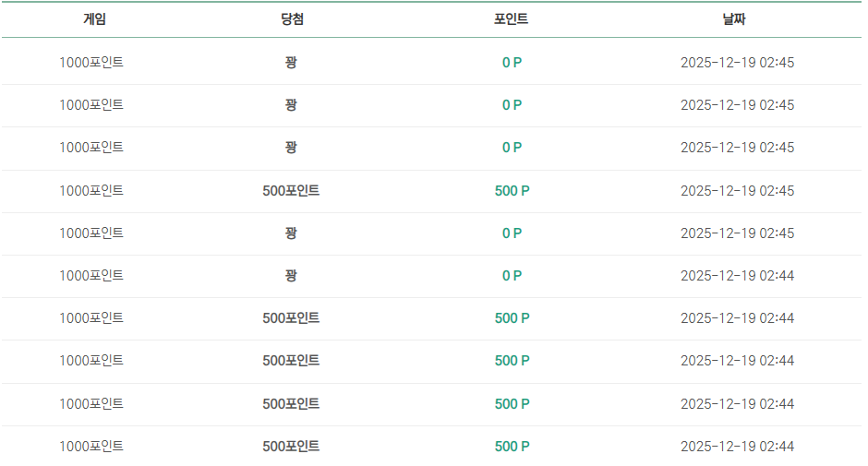Select the date in the last table row
Screen dimensions: 868x466
[738, 447]
